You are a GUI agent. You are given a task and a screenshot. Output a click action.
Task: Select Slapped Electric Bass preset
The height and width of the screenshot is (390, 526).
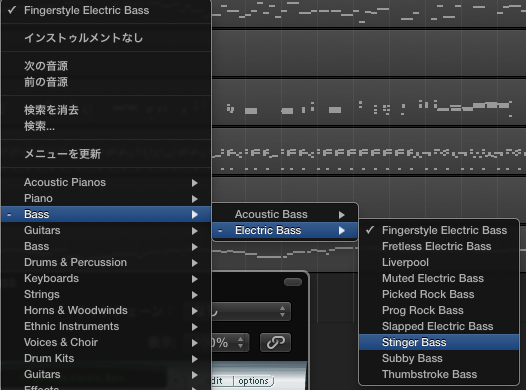click(439, 326)
